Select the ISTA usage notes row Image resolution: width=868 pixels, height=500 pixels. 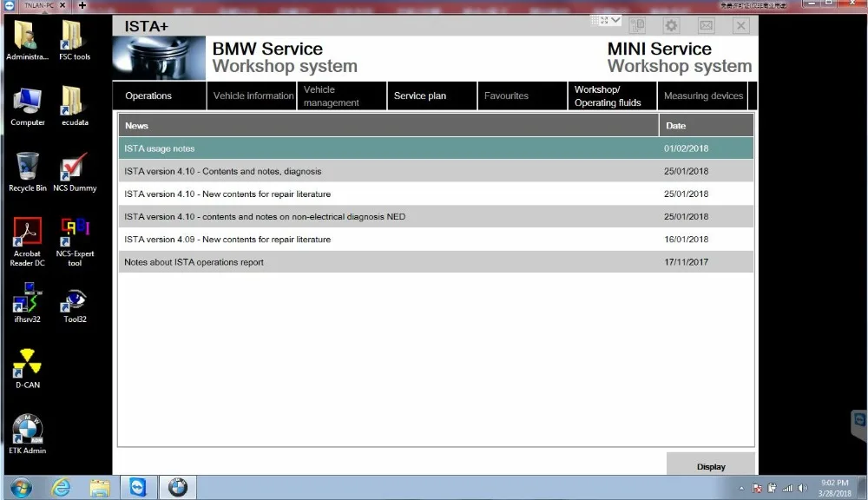pos(436,148)
